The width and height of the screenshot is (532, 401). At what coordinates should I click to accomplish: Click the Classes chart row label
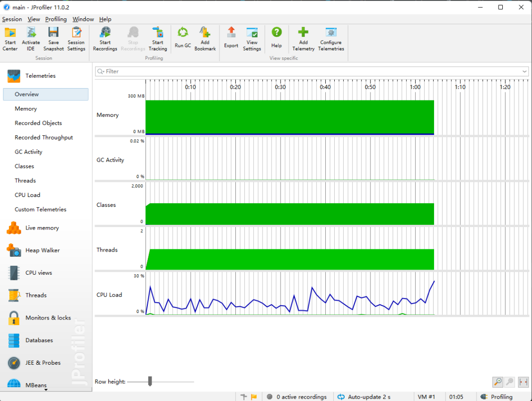(106, 205)
